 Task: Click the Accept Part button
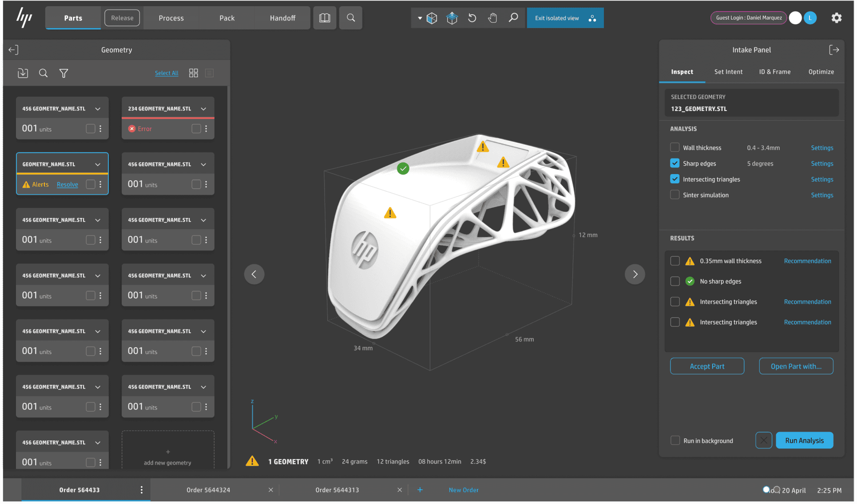click(x=706, y=366)
